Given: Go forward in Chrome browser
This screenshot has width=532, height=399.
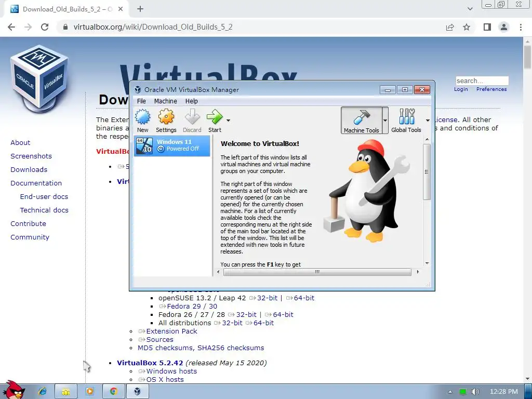Looking at the screenshot, I should click(28, 27).
